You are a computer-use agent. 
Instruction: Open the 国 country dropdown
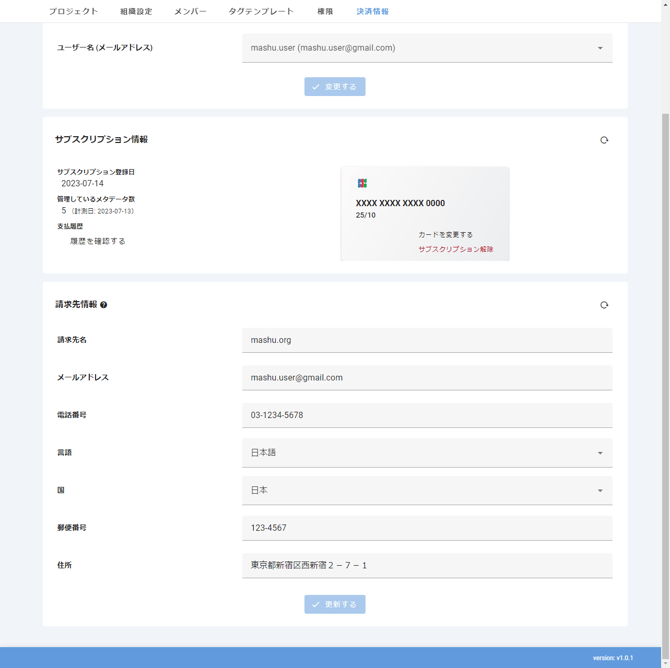coord(427,490)
